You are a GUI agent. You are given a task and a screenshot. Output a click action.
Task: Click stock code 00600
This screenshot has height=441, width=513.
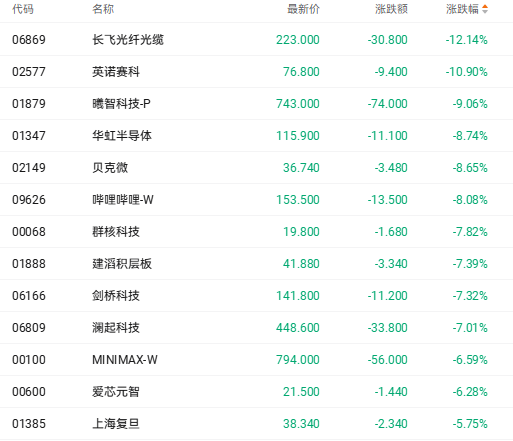click(29, 392)
